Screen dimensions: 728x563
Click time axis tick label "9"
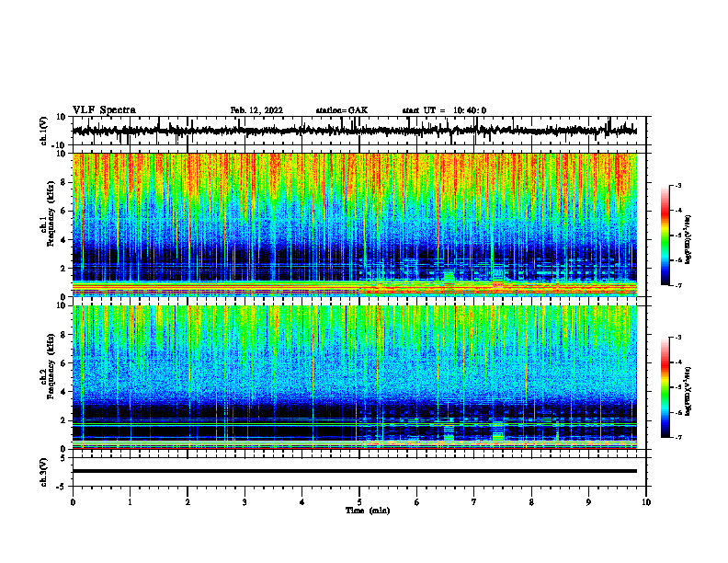(588, 502)
